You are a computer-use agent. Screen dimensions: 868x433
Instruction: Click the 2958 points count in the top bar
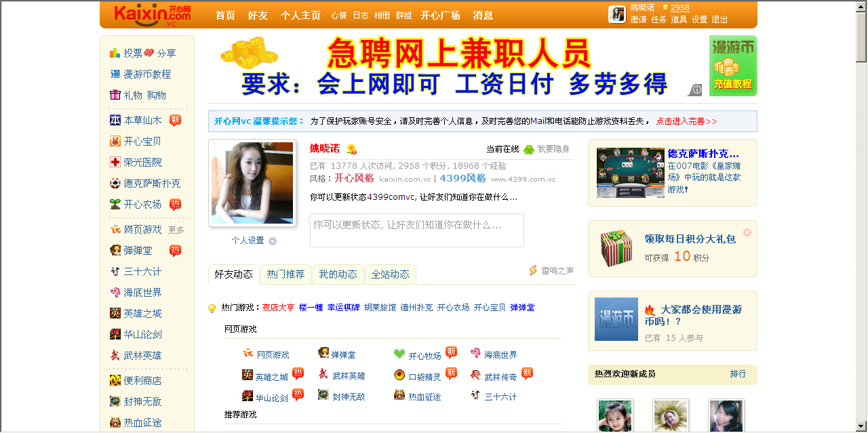(679, 8)
